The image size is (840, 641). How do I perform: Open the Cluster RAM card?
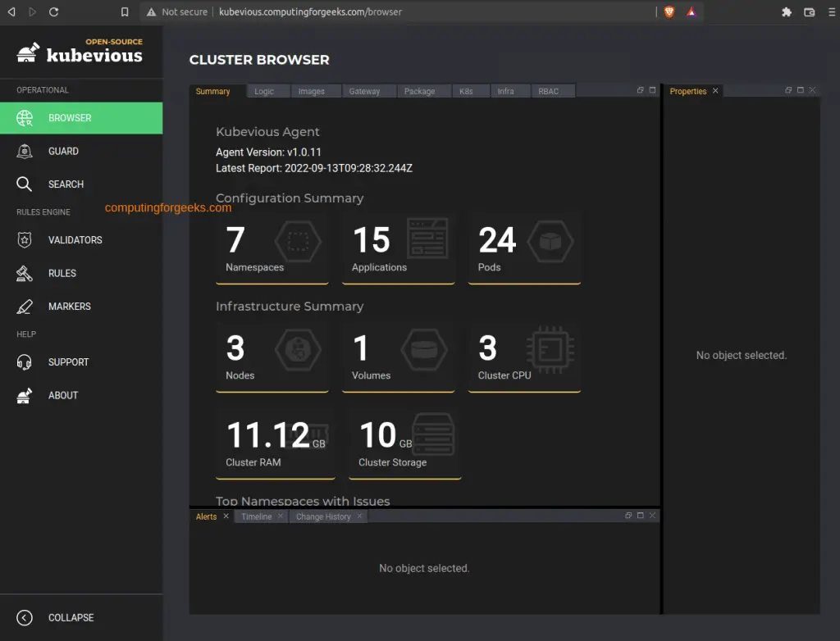coord(276,444)
